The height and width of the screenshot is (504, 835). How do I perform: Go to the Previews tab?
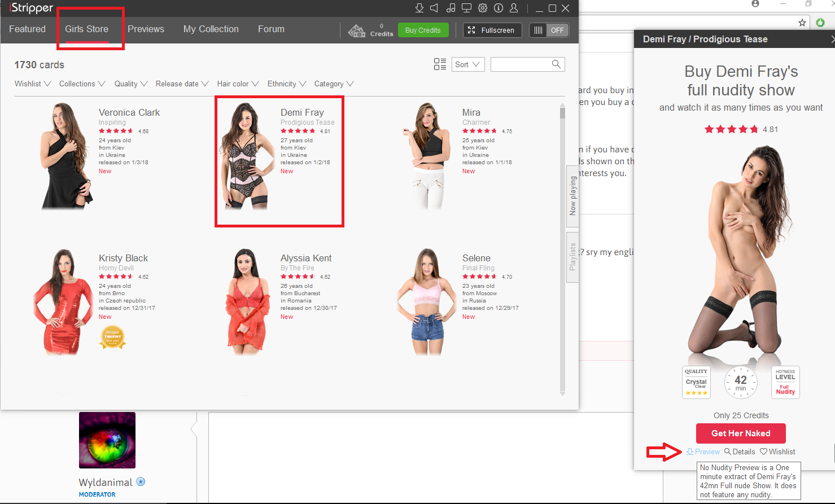click(x=146, y=29)
